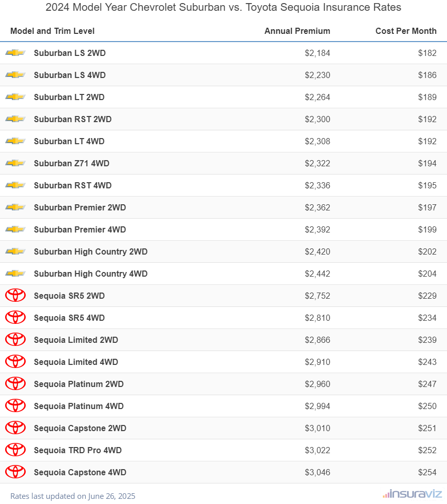Click the $247 monthly cost value
Image resolution: width=447 pixels, height=504 pixels.
[427, 384]
